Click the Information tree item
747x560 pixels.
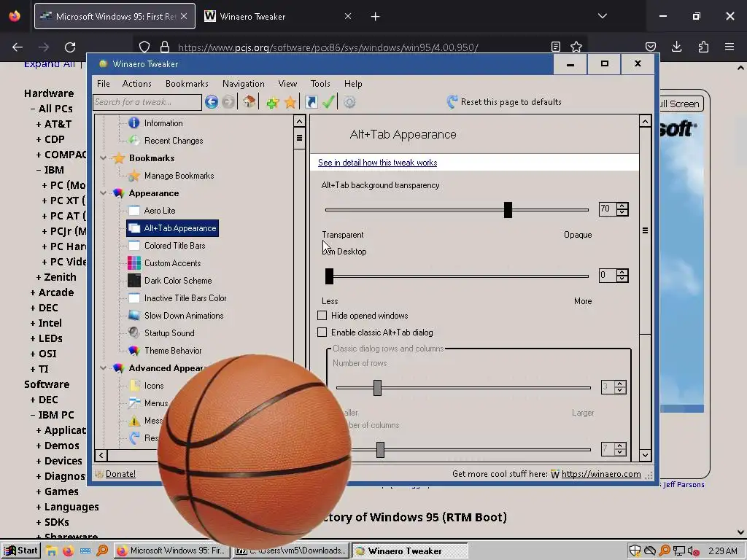(x=163, y=122)
